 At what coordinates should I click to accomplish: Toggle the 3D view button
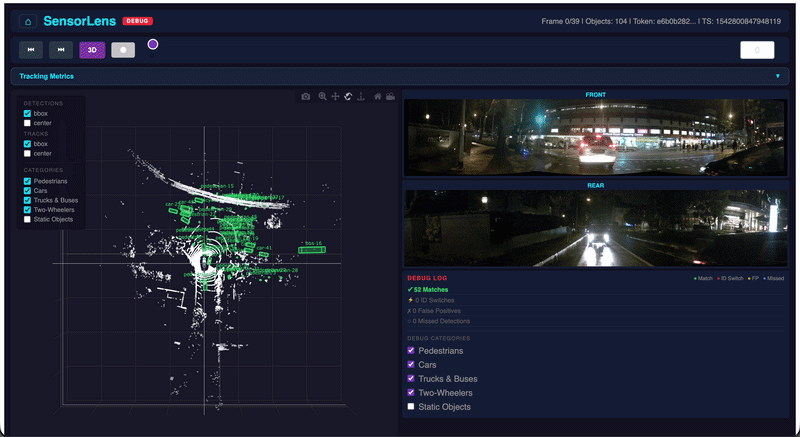[x=92, y=50]
